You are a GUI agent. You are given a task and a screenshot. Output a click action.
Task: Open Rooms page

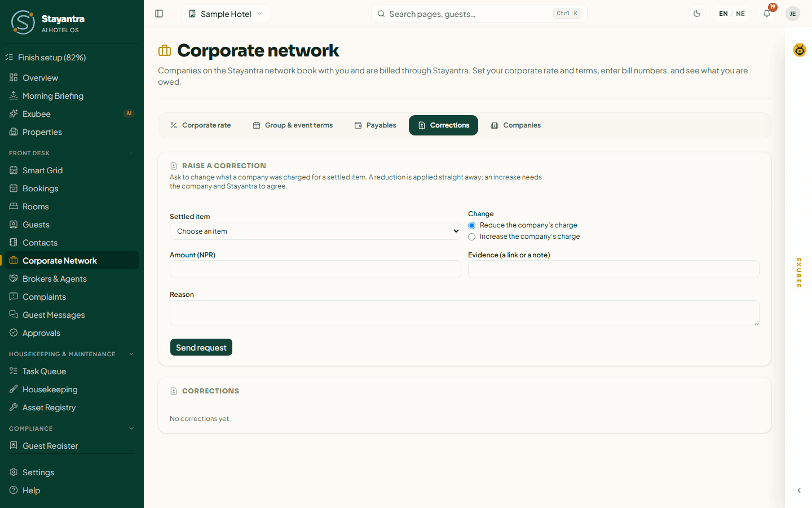pyautogui.click(x=72, y=207)
